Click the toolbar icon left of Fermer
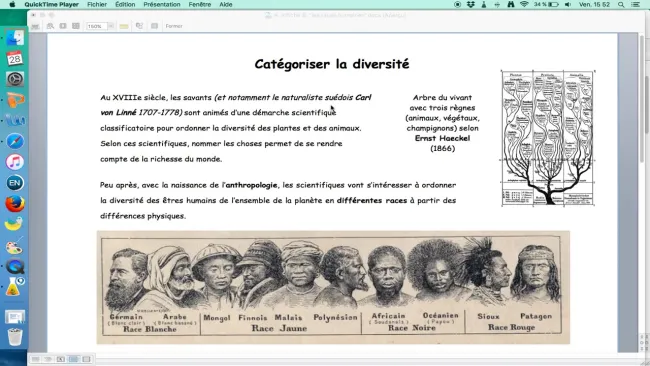The image size is (650, 366). pyautogui.click(x=154, y=26)
